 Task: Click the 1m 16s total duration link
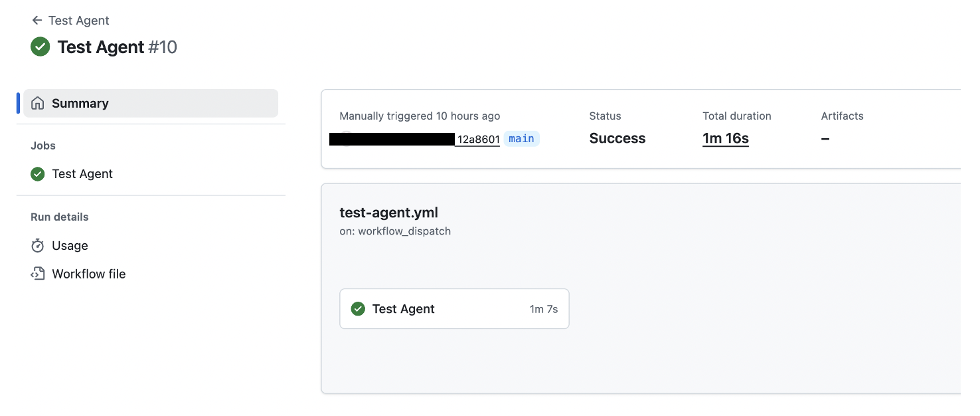725,138
